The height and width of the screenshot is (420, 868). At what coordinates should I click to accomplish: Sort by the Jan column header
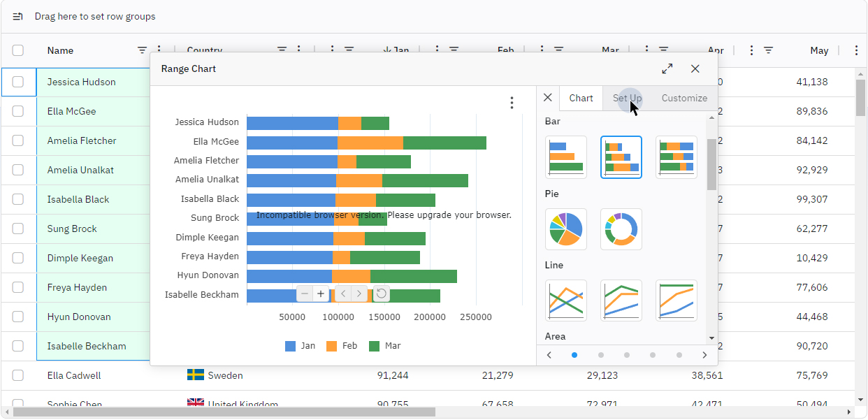[401, 50]
